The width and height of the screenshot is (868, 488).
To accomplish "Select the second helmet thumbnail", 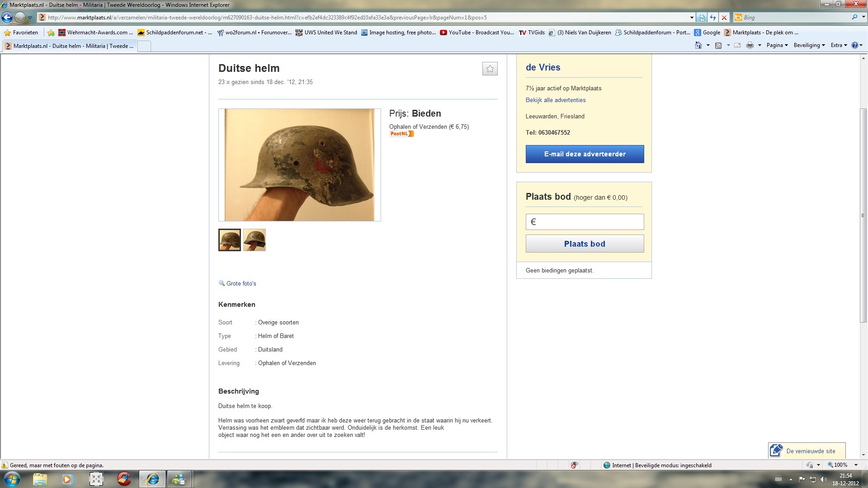I will pos(255,240).
